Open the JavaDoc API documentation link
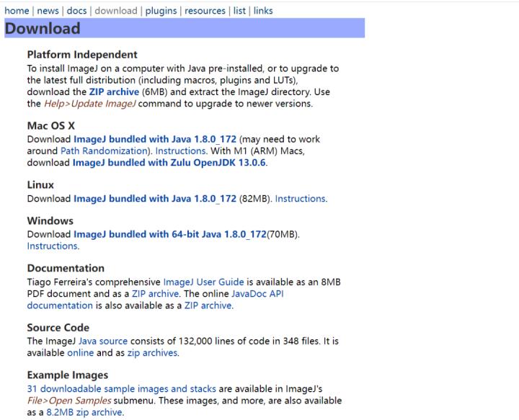 [257, 294]
